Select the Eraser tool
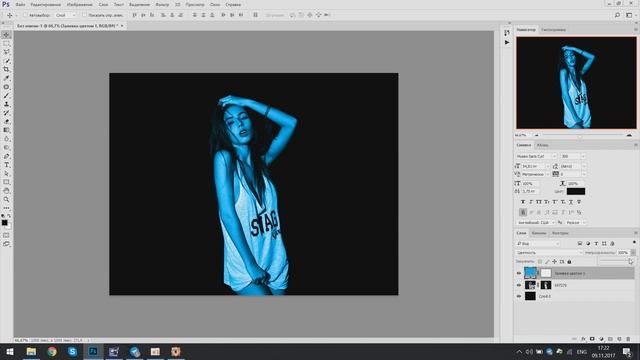The image size is (640, 360). point(6,121)
